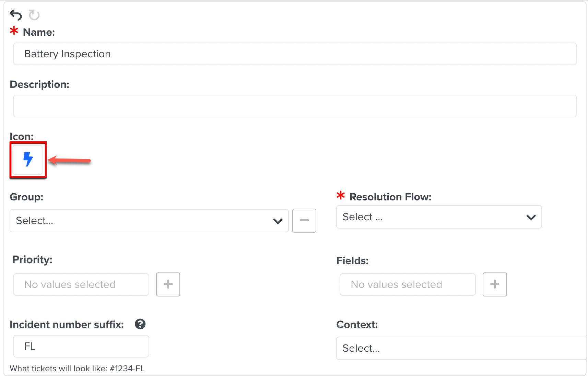Click the Priority No values selected box

click(x=81, y=284)
